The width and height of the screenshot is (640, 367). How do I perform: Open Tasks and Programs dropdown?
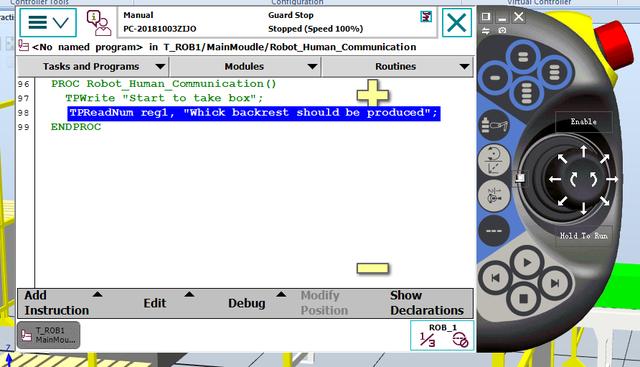coord(93,67)
